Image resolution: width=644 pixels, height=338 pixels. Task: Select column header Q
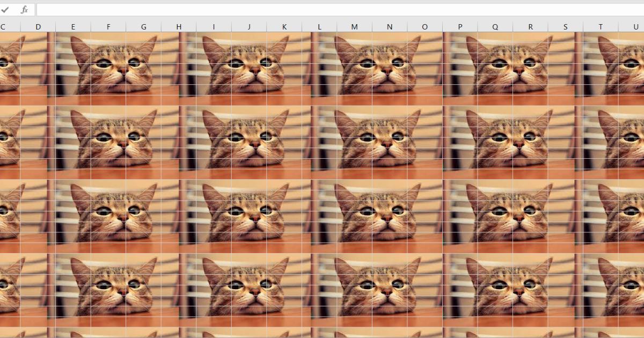coord(495,25)
